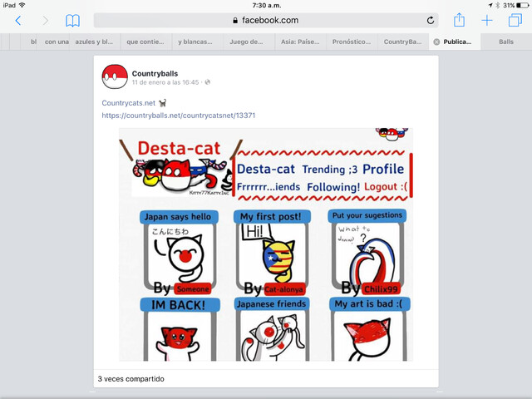Click the public globe privacy icon
The height and width of the screenshot is (399, 532).
click(x=208, y=82)
